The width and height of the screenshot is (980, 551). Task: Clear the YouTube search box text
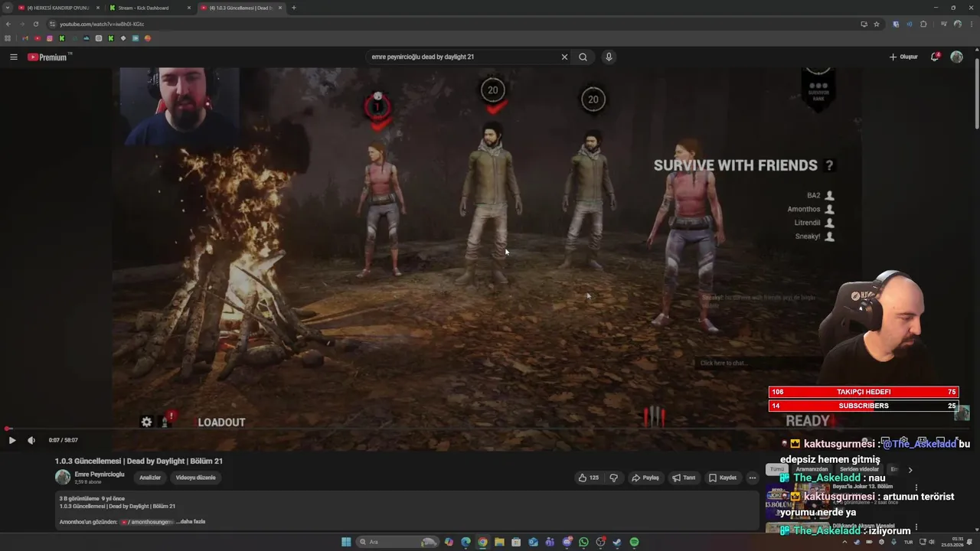coord(564,57)
